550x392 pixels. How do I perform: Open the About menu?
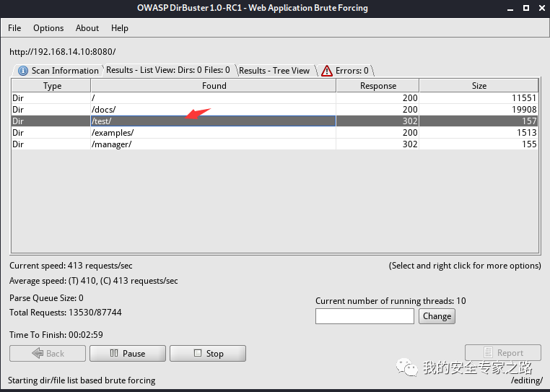click(x=87, y=28)
